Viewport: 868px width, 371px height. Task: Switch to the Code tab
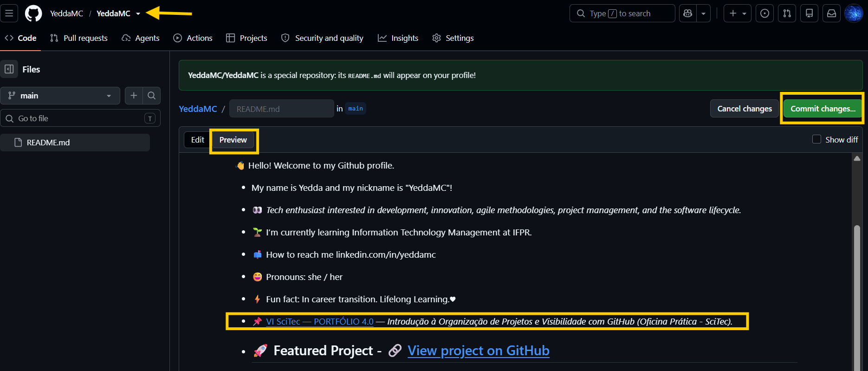pyautogui.click(x=21, y=38)
